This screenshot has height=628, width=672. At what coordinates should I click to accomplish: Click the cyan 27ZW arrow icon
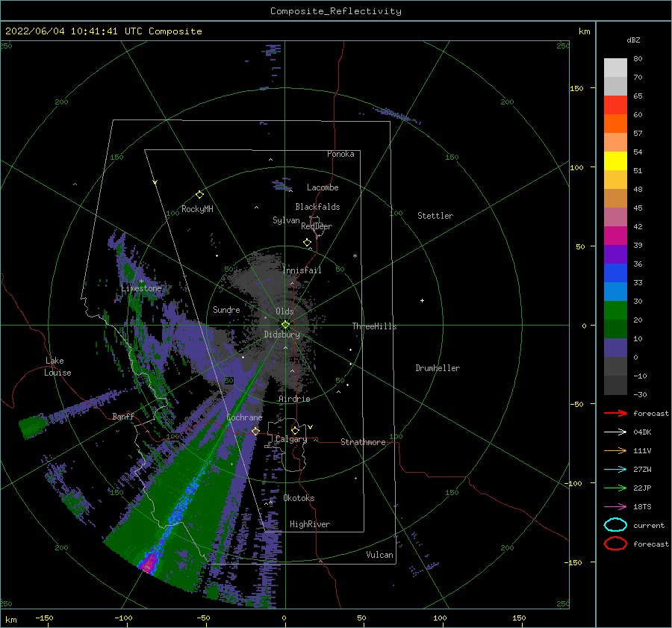pyautogui.click(x=615, y=470)
